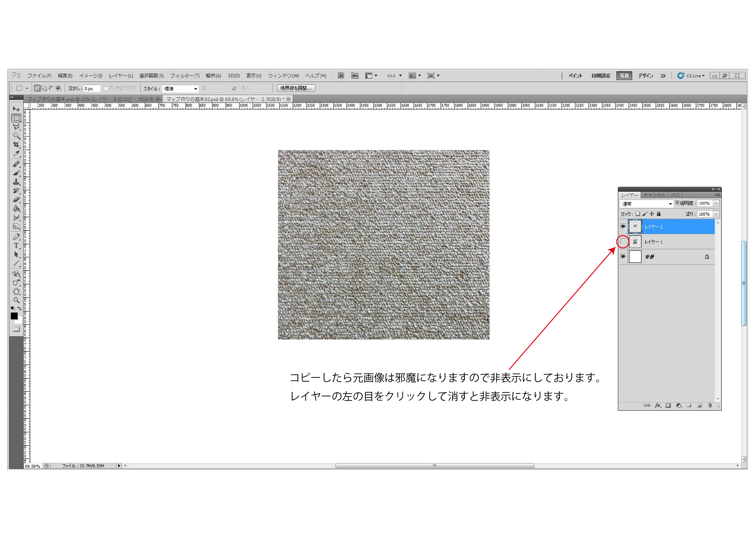
Task: Open Adobe Bridge via Br icon
Action: click(x=341, y=76)
